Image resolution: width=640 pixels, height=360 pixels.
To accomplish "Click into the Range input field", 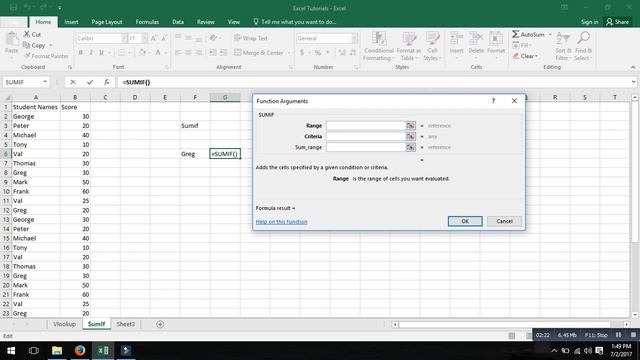I will (x=366, y=126).
